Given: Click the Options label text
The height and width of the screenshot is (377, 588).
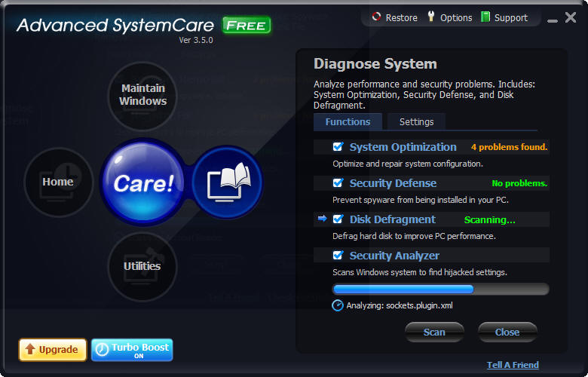Looking at the screenshot, I should pos(456,17).
